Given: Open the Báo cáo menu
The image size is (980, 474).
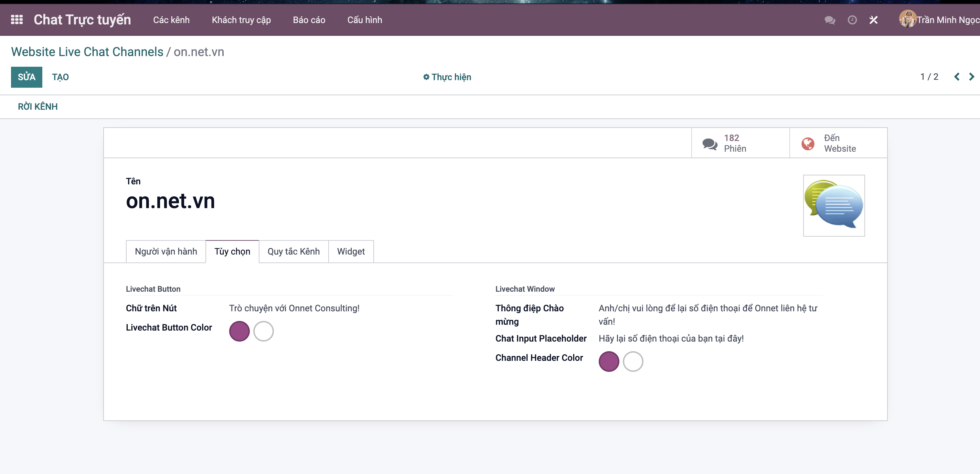Looking at the screenshot, I should [x=309, y=20].
